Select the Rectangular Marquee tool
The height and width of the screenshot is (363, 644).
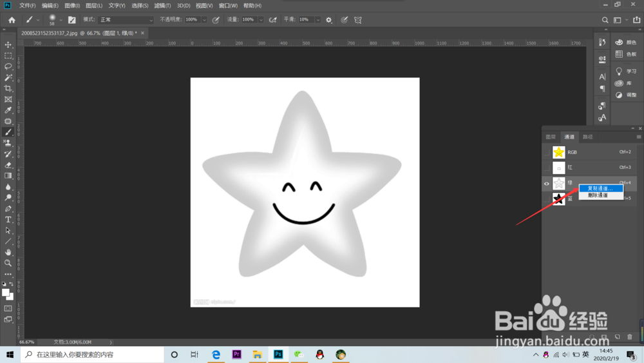8,55
